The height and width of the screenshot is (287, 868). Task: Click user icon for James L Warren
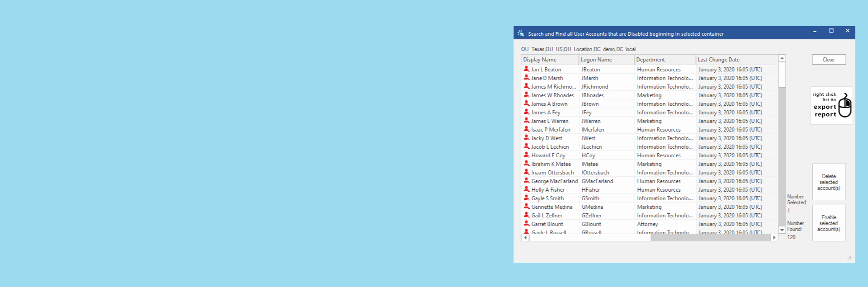(x=527, y=121)
